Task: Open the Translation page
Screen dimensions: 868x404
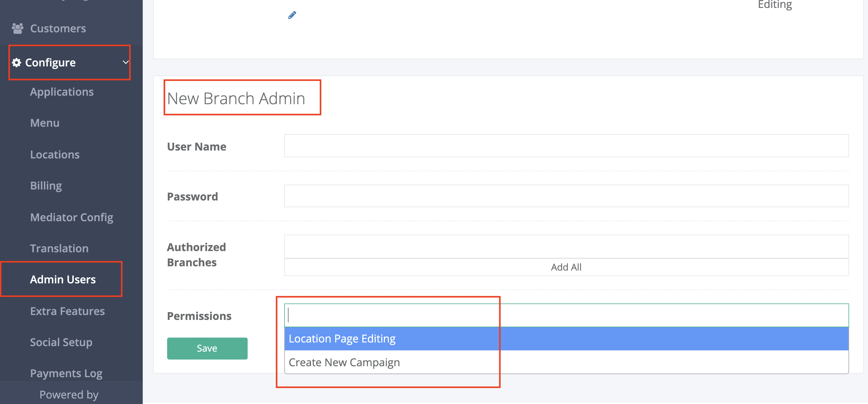Action: [59, 248]
